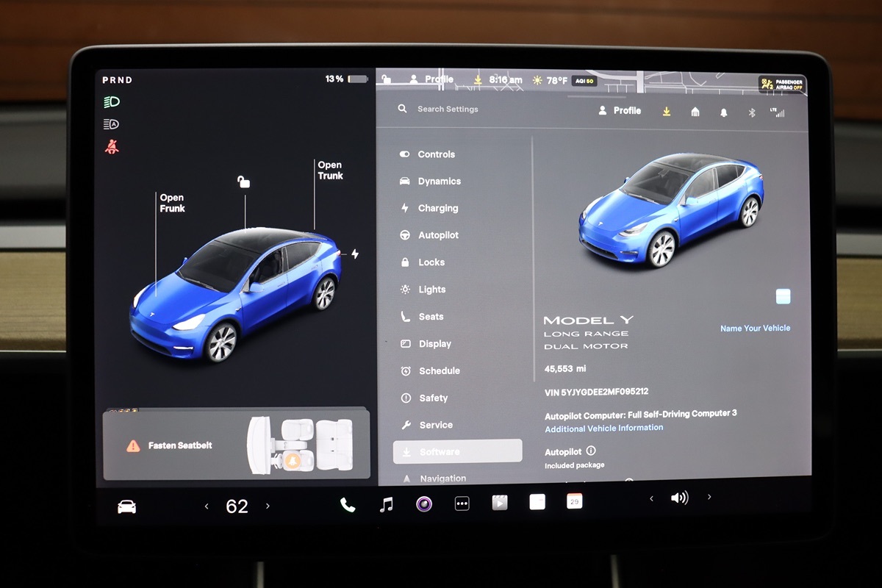Viewport: 882px width, 588px height.
Task: Tap the auto high beam indicator
Action: click(x=111, y=124)
